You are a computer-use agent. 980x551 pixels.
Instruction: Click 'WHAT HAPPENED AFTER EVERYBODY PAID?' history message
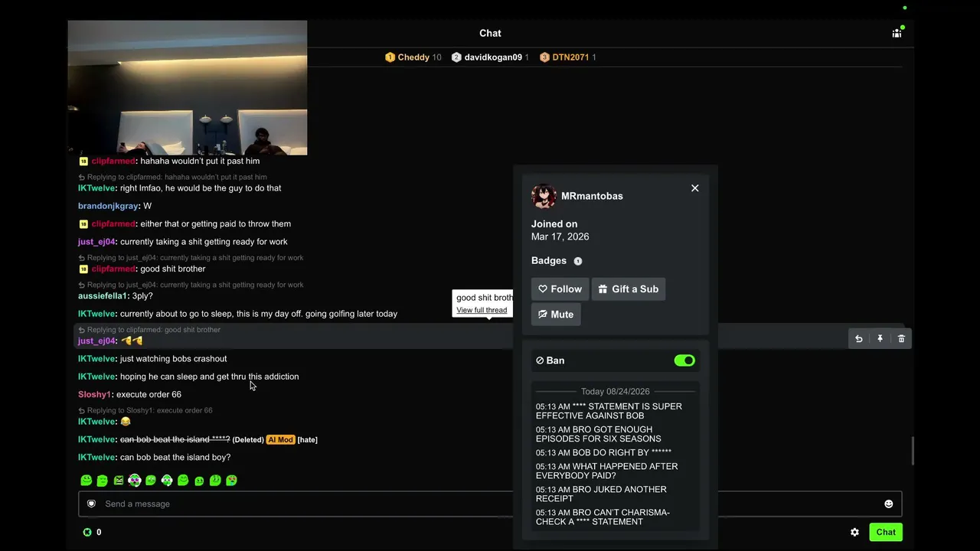pos(606,471)
